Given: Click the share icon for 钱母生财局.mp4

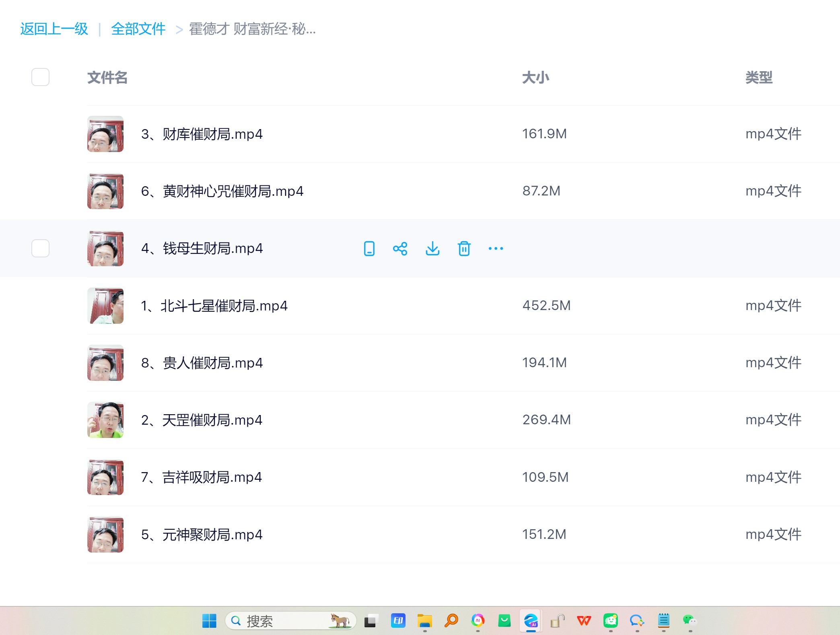Looking at the screenshot, I should [400, 249].
